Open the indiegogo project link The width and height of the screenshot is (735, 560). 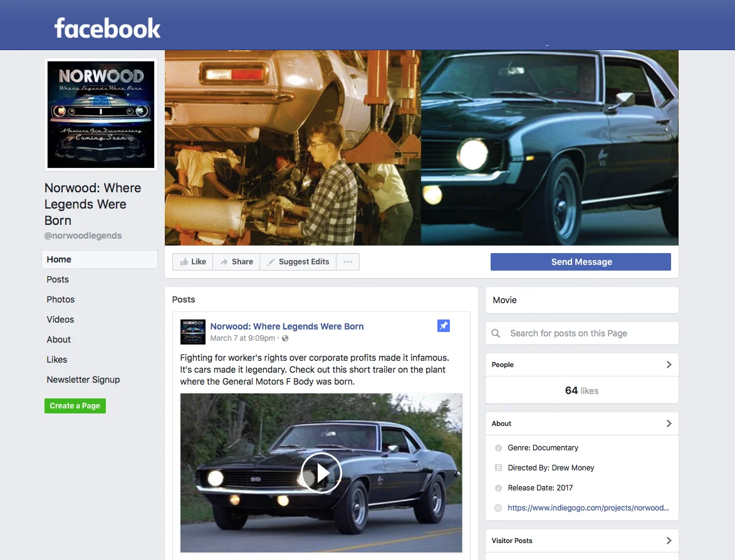coord(588,508)
